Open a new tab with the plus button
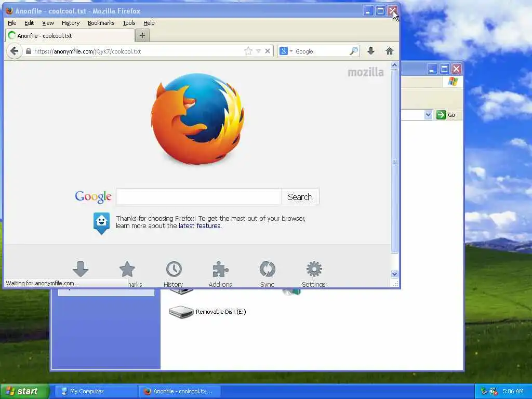 (142, 35)
